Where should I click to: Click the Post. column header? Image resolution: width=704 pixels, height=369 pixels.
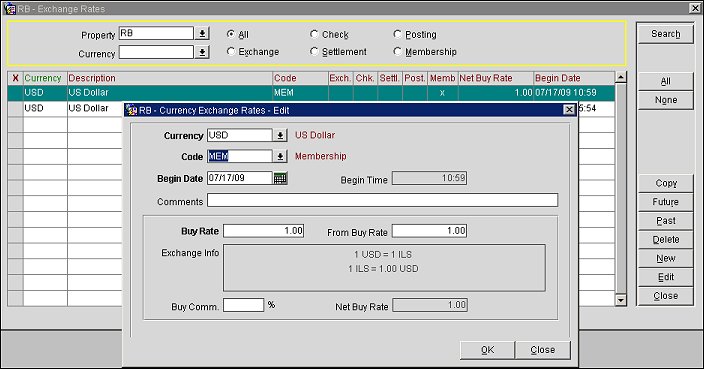(x=414, y=78)
